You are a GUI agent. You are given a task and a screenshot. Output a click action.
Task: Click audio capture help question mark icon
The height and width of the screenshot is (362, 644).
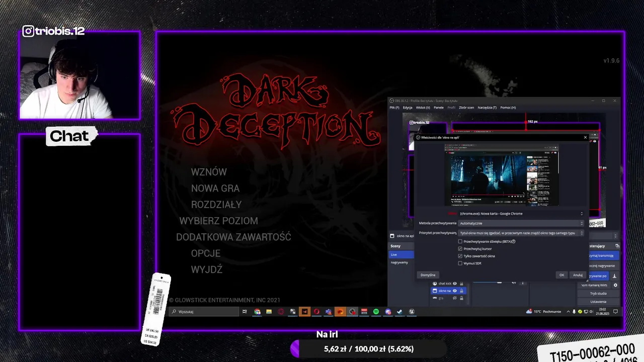click(x=514, y=241)
